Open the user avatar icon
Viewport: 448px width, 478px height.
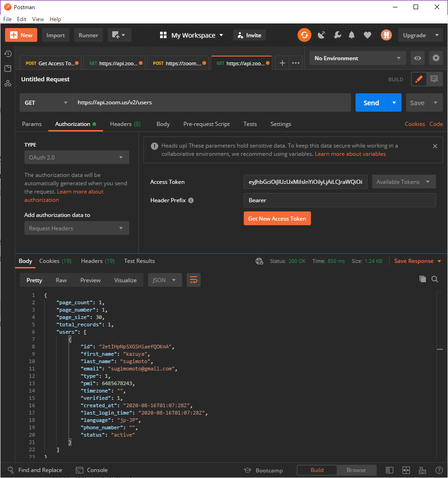pos(386,35)
